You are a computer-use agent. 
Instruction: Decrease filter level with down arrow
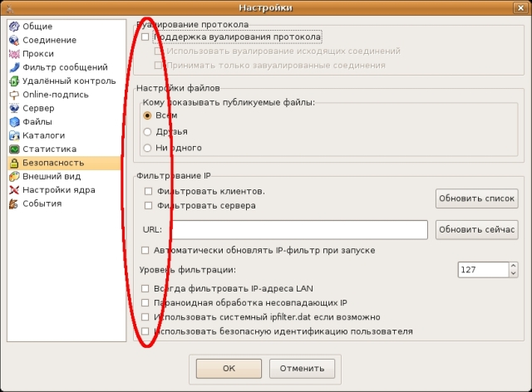[513, 273]
